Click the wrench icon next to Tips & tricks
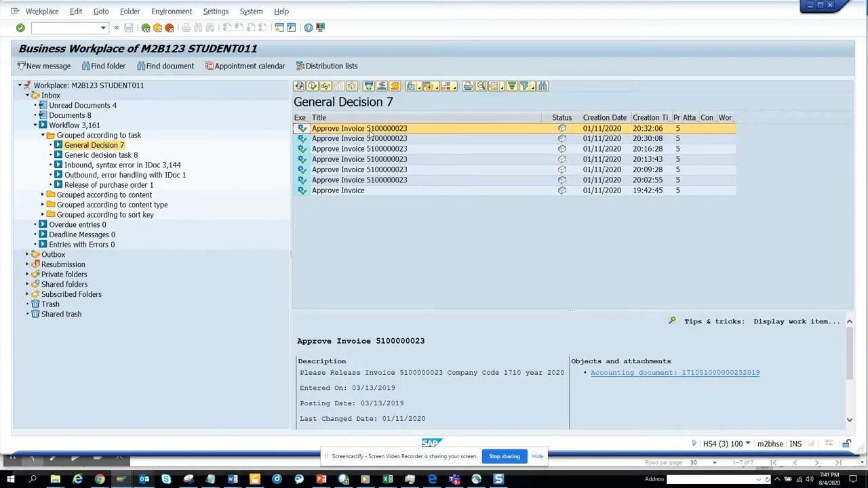The image size is (868, 488). 672,321
